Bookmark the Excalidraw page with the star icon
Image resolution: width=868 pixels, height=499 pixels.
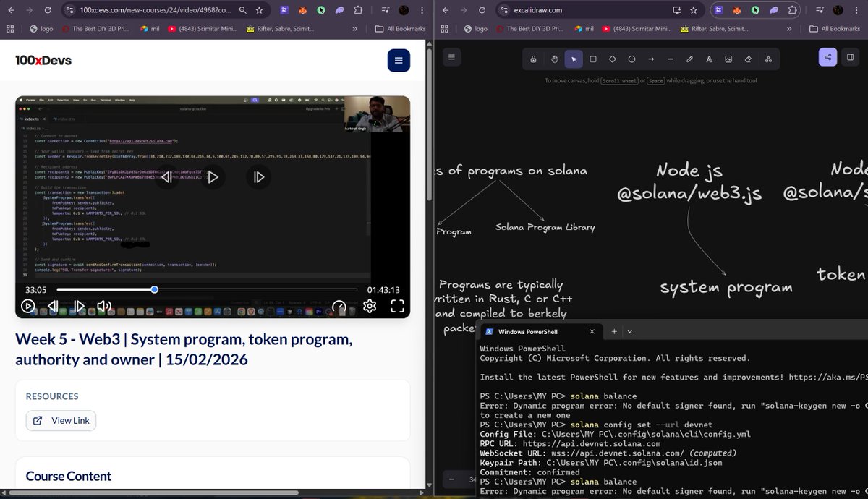(694, 11)
